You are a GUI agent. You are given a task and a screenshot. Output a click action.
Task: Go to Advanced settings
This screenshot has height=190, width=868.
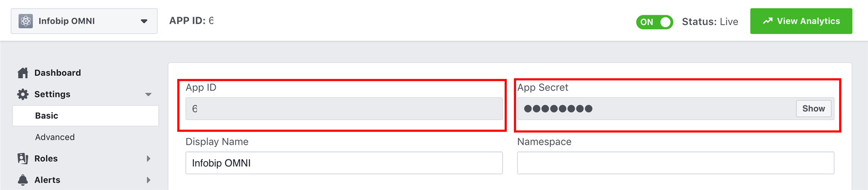(55, 137)
